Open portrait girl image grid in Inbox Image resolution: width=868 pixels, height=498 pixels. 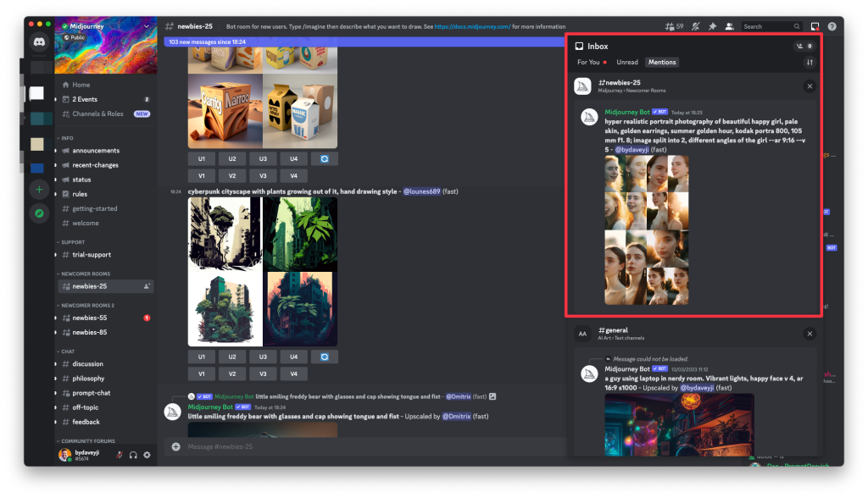[647, 230]
